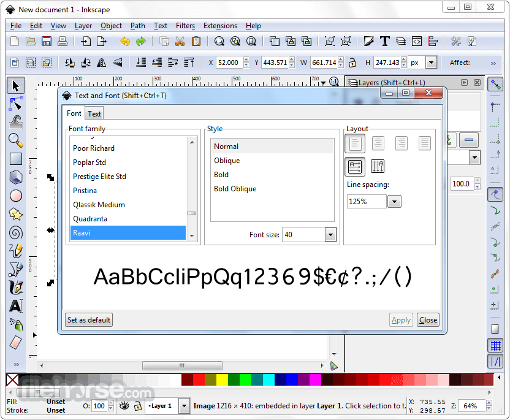
Task: Open the Line spacing dropdown
Action: pyautogui.click(x=394, y=201)
